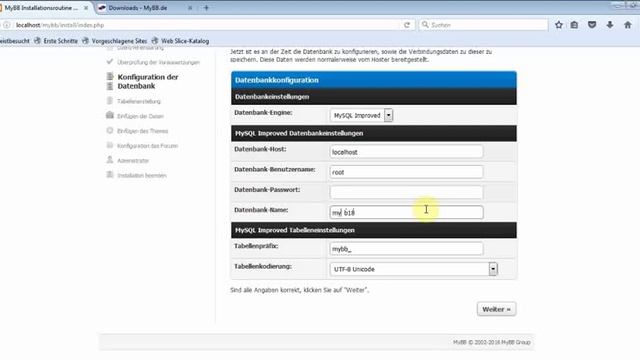
Task: Go to the browser home icon
Action: [628, 25]
